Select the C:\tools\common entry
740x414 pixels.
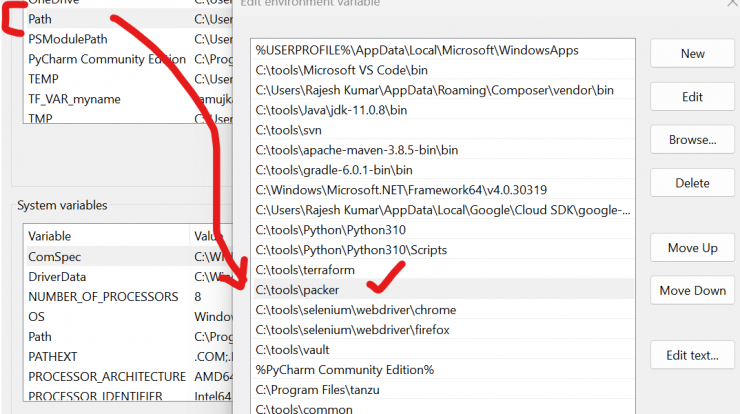click(x=443, y=408)
